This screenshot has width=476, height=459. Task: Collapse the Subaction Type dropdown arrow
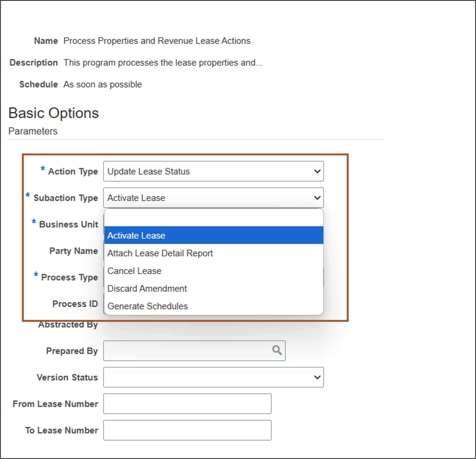coord(317,198)
